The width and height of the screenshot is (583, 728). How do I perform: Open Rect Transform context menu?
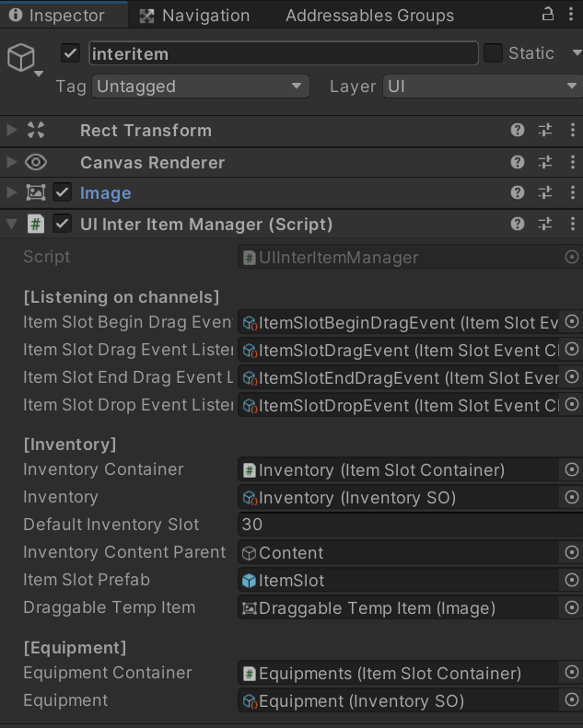click(x=572, y=130)
